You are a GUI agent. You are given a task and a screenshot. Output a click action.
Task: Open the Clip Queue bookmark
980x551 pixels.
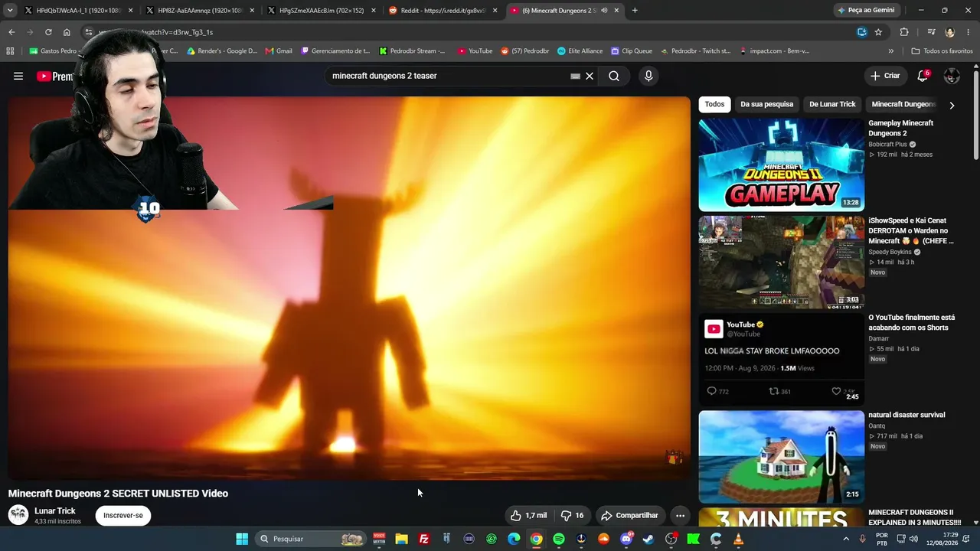point(632,51)
